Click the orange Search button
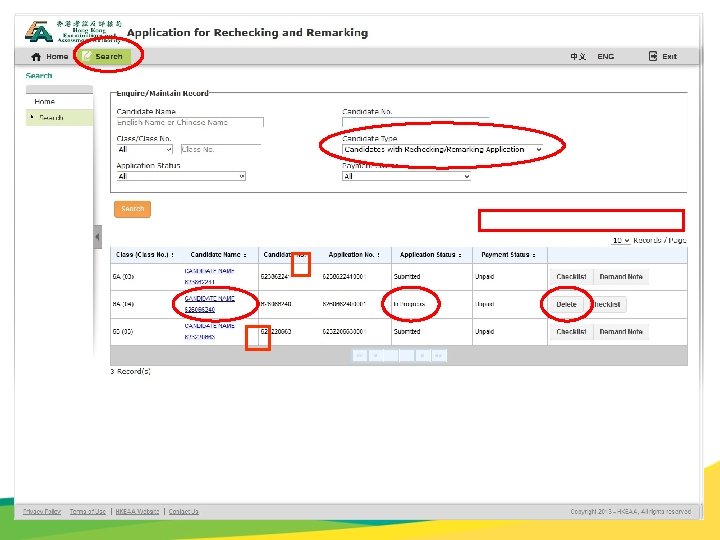 click(x=132, y=209)
